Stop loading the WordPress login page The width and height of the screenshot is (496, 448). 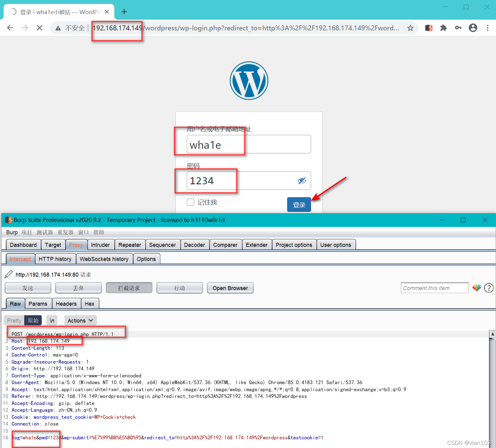click(40, 28)
